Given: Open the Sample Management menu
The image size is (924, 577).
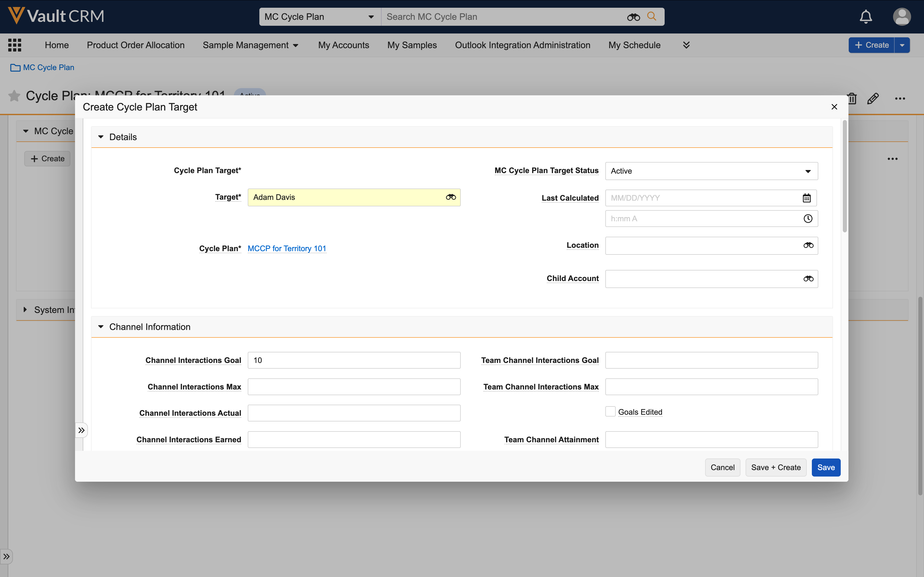Looking at the screenshot, I should (x=250, y=45).
